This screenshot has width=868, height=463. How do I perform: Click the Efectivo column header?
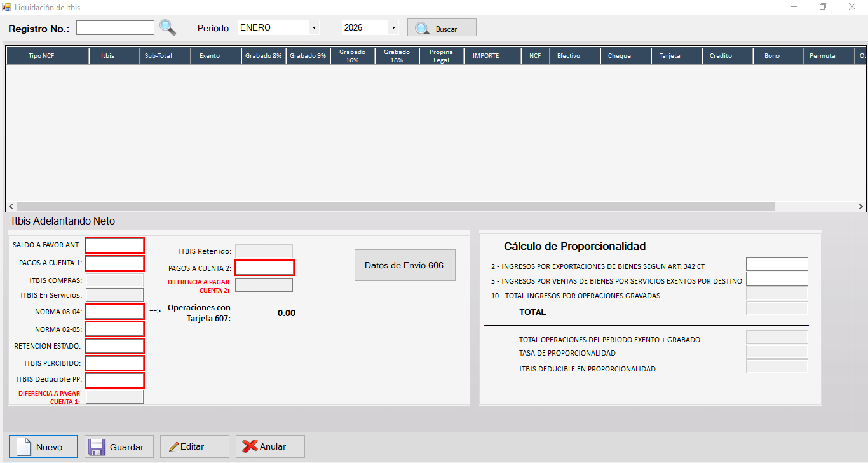(575, 56)
